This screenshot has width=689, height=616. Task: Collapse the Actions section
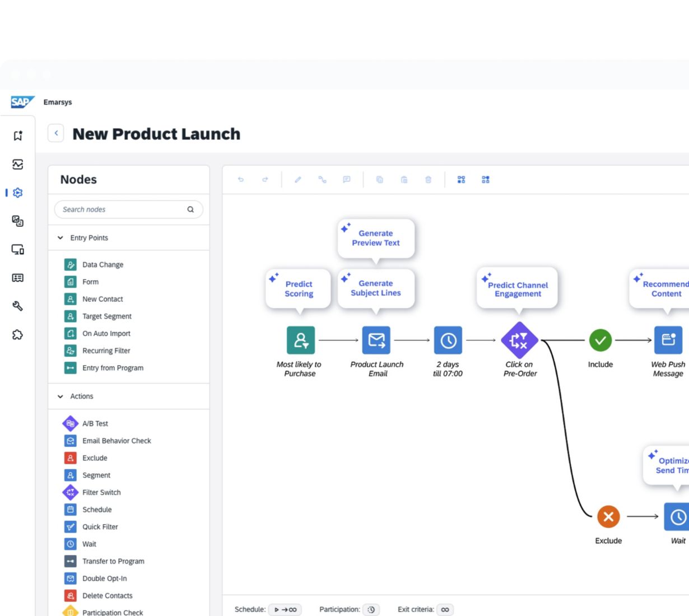[x=60, y=396]
